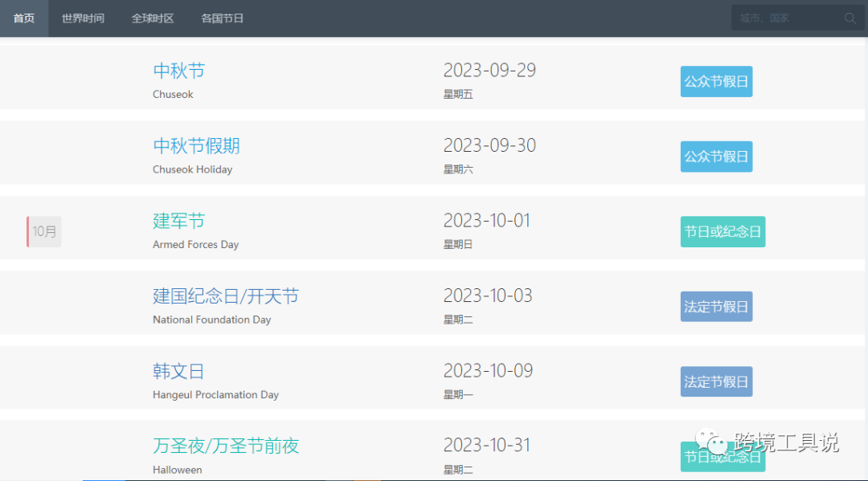868x481 pixels.
Task: Click 星期六 under the 2023-09-30 date
Action: (x=458, y=169)
